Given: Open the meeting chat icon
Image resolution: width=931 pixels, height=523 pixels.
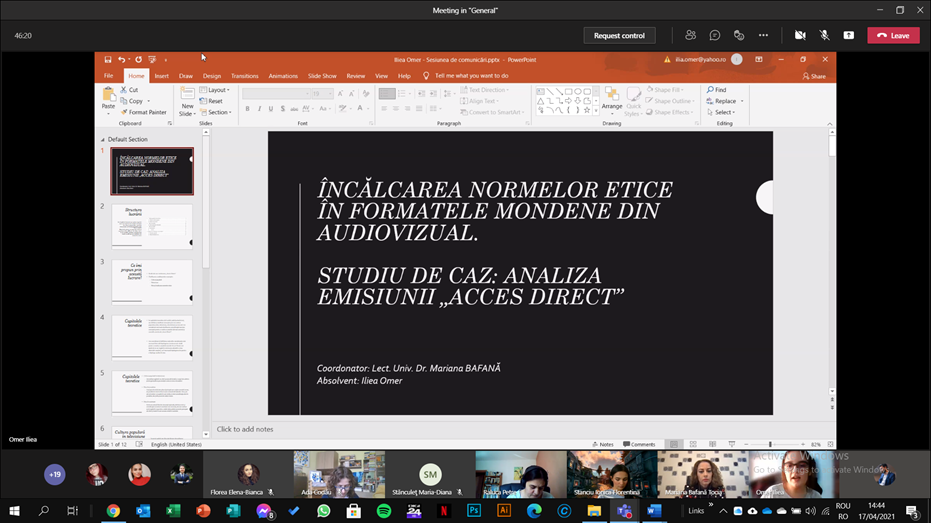Looking at the screenshot, I should [715, 35].
